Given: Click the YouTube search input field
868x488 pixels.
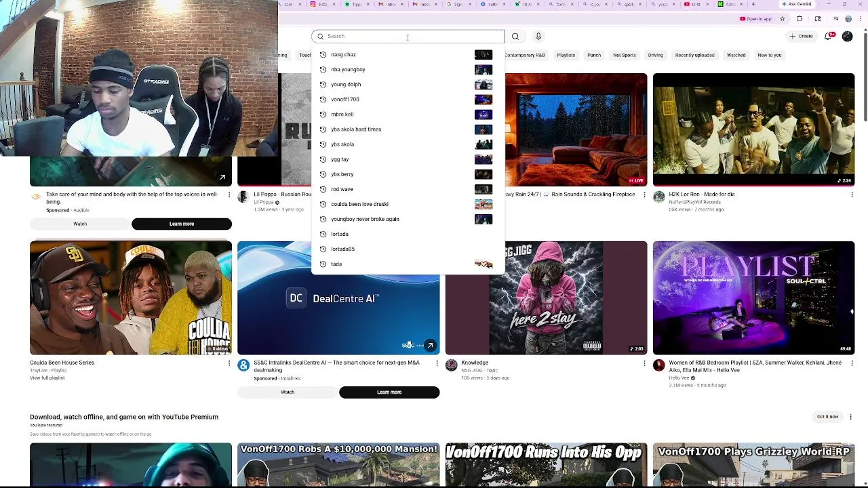Looking at the screenshot, I should tap(408, 36).
